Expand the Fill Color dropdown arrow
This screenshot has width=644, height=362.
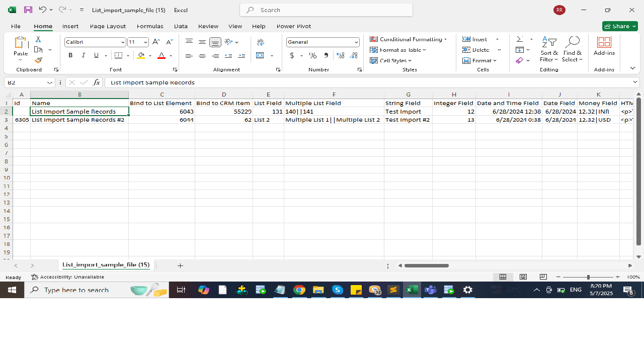pos(149,55)
